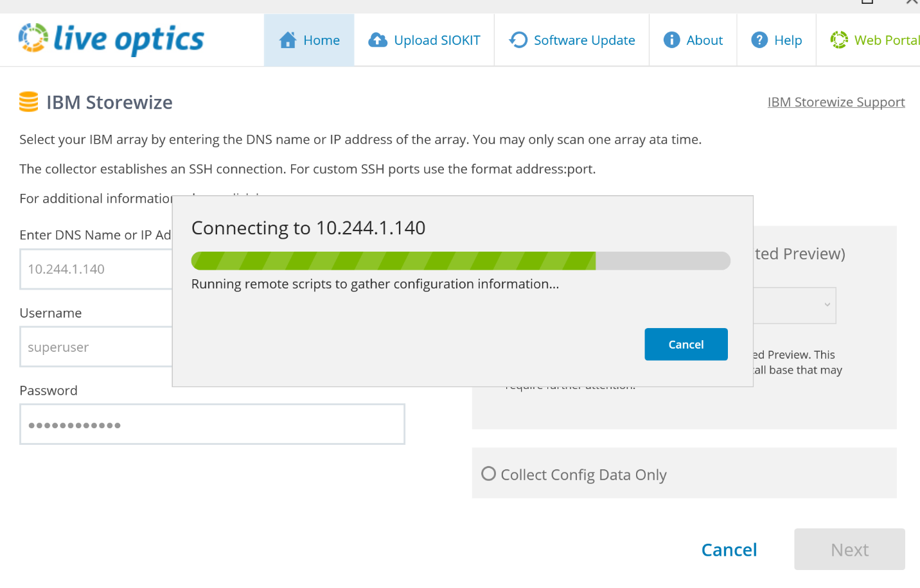Expand the partially hidden dropdown arrow
Viewport: 920px width, 588px height.
click(827, 305)
